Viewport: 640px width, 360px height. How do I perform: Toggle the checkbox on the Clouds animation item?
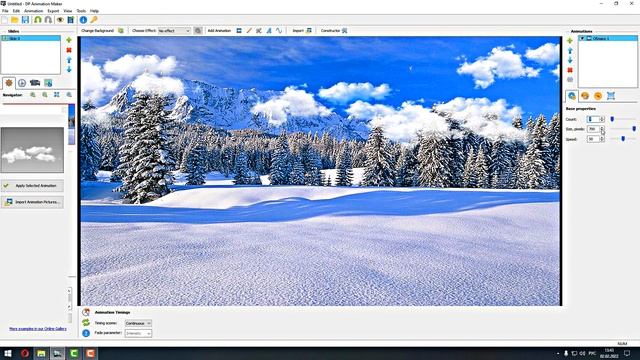coord(582,38)
